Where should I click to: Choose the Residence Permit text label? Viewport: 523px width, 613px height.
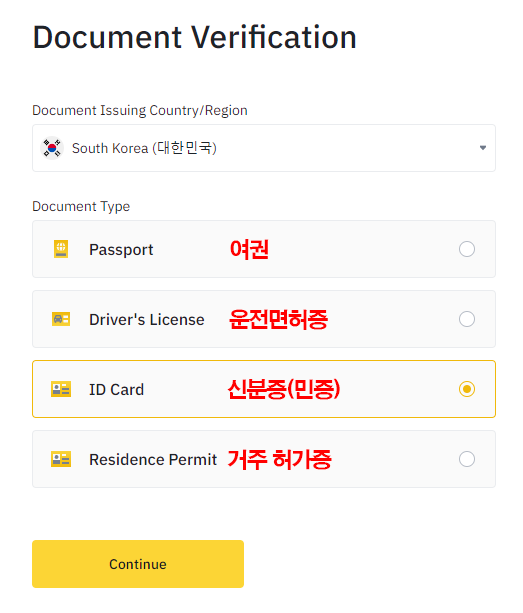(x=153, y=459)
